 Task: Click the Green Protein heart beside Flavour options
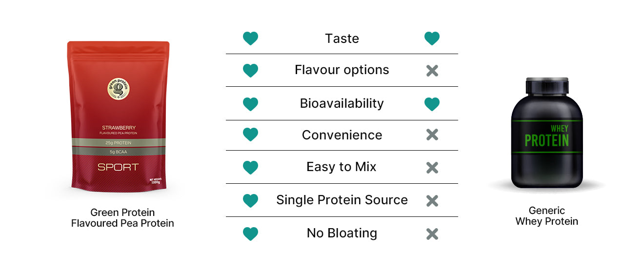pyautogui.click(x=250, y=71)
